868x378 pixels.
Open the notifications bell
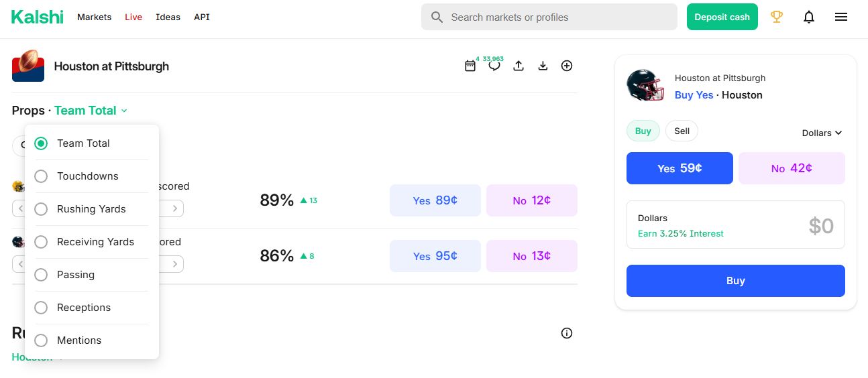click(809, 17)
